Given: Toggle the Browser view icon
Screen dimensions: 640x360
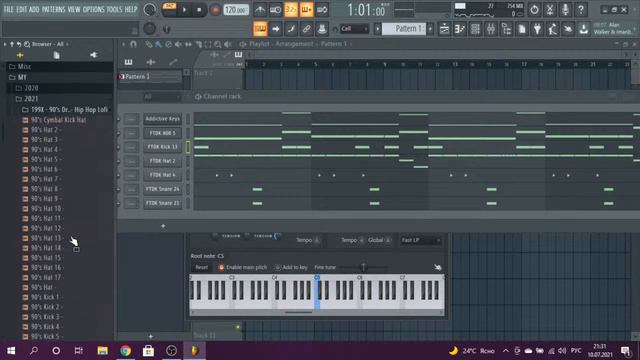Looking at the screenshot, I should pyautogui.click(x=506, y=29).
